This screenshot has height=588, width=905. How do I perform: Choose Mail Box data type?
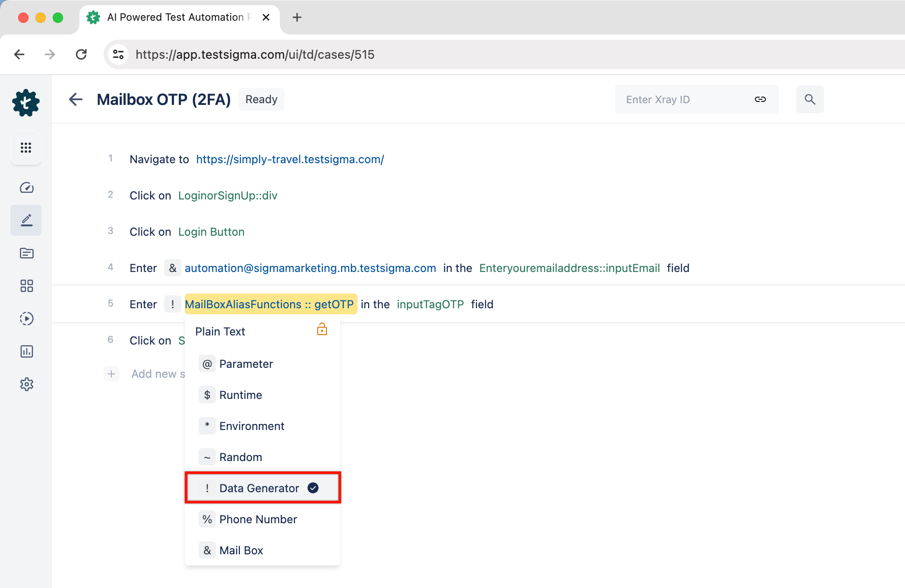click(263, 550)
